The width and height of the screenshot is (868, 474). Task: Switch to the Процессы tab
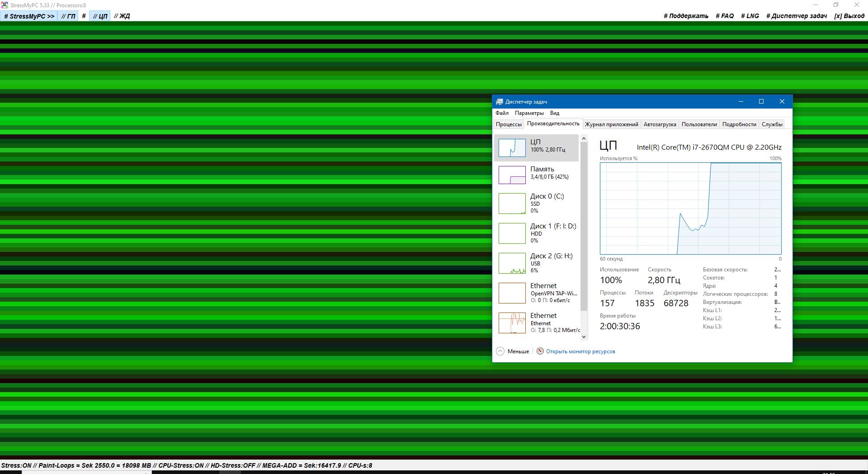pos(509,124)
